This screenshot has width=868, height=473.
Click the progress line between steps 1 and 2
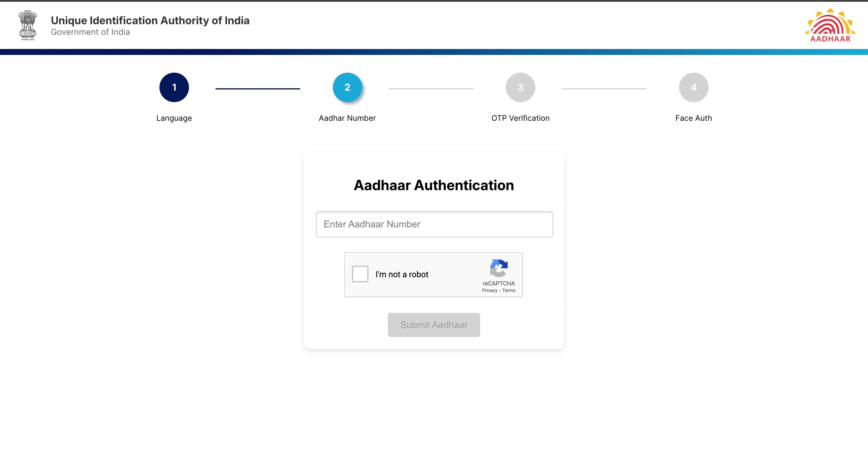258,89
